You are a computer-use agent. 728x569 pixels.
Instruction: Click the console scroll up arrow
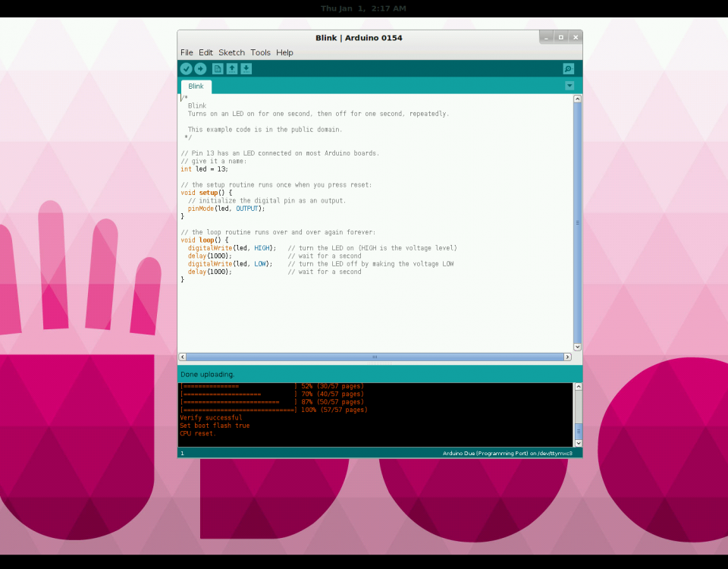[579, 386]
